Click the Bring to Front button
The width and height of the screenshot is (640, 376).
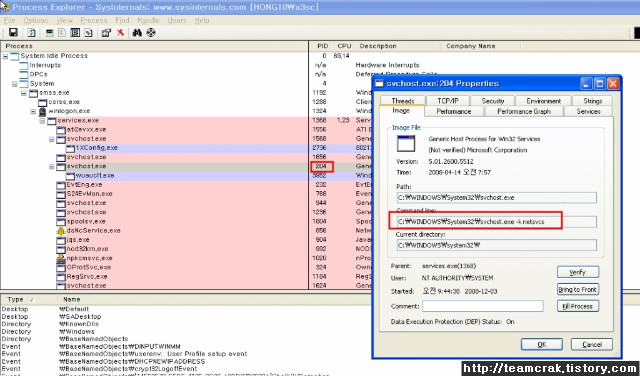coord(578,289)
